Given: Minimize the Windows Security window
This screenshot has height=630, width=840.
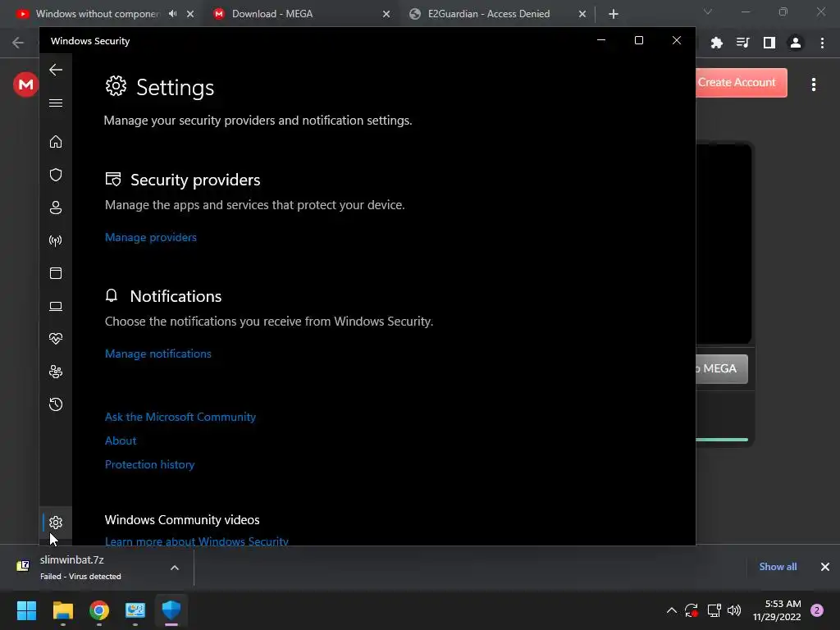Looking at the screenshot, I should (601, 40).
